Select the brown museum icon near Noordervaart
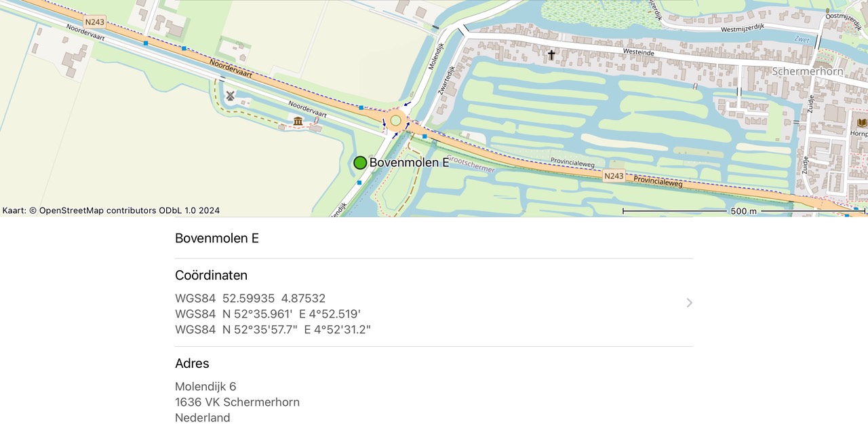 click(298, 121)
